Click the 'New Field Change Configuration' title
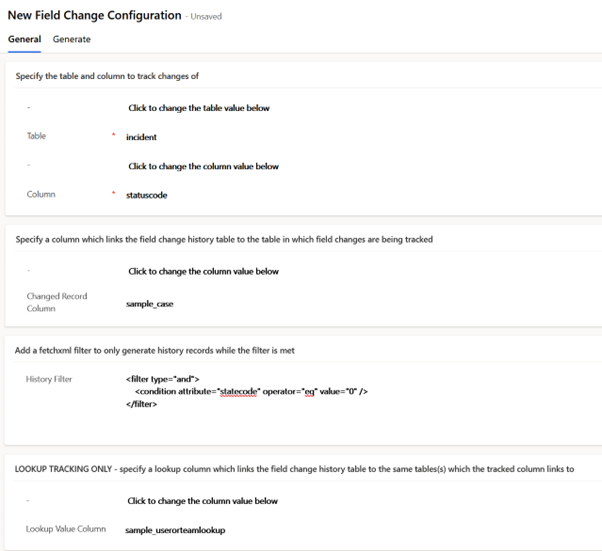The image size is (602, 551). (94, 15)
